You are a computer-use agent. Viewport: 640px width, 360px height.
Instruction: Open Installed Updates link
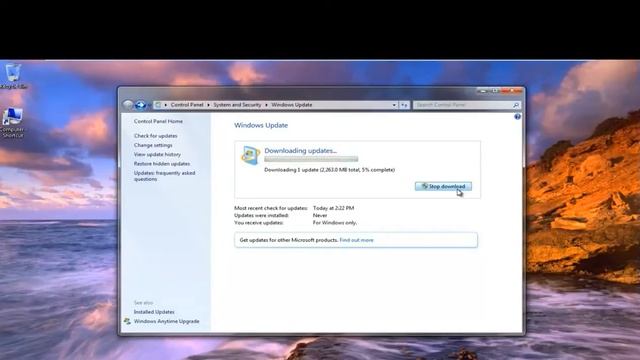click(154, 312)
